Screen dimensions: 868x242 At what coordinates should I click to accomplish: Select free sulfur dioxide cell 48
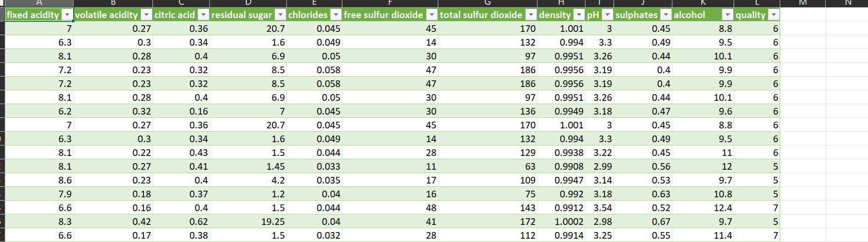pos(390,208)
